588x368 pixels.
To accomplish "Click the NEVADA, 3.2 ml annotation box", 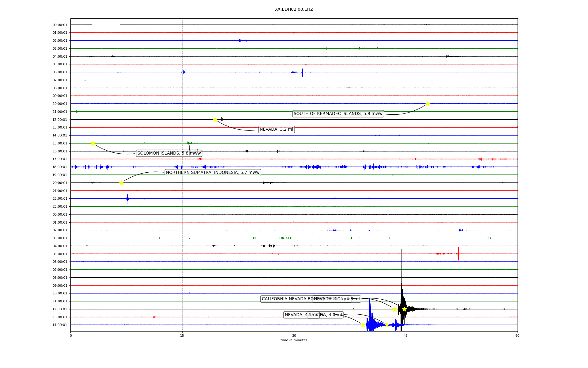I will tap(276, 129).
